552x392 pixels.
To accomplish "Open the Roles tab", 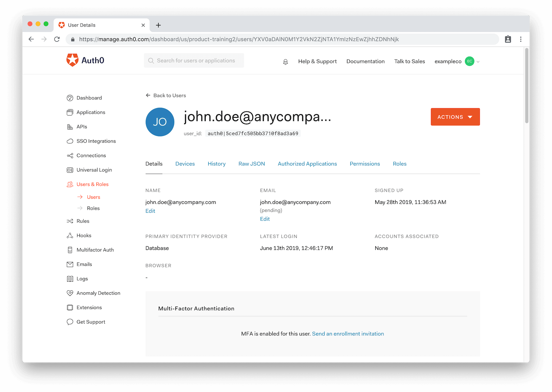I will coord(400,164).
